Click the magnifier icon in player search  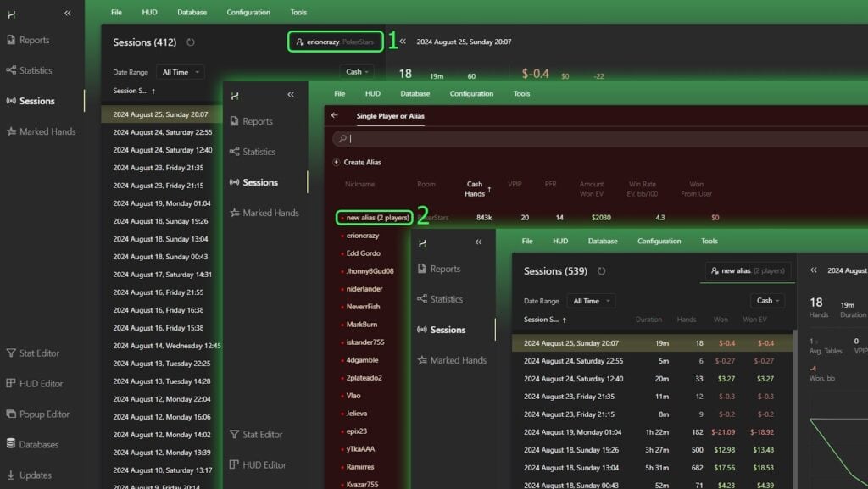342,138
